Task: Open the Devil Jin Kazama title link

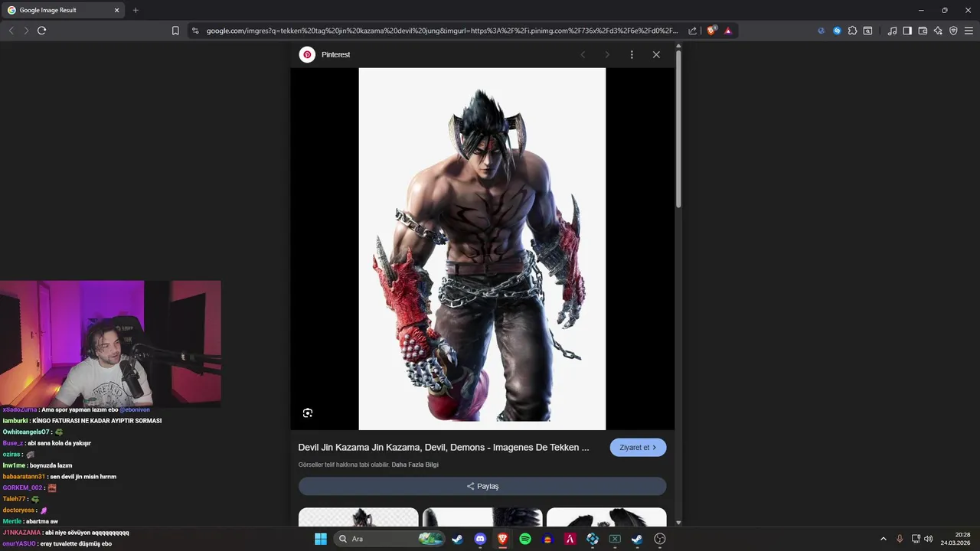Action: 443,447
